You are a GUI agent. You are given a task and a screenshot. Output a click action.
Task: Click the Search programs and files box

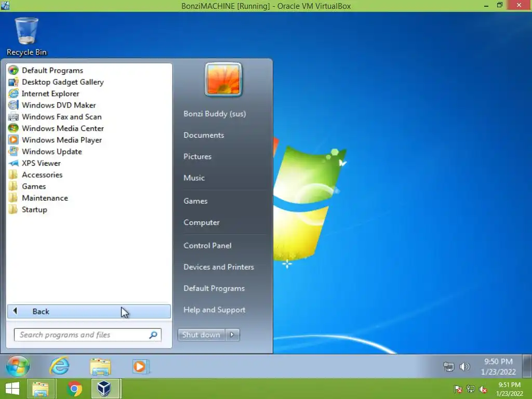pyautogui.click(x=87, y=335)
